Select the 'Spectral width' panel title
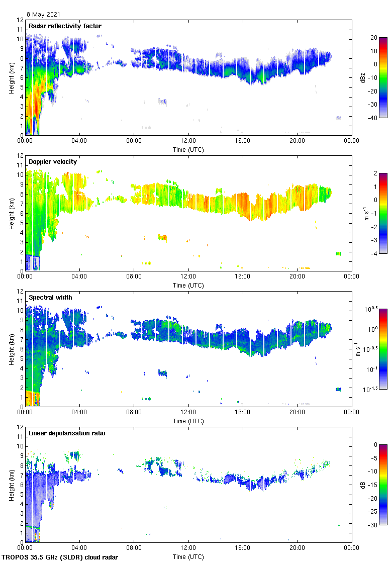This screenshot has height=563, width=392. 50,298
